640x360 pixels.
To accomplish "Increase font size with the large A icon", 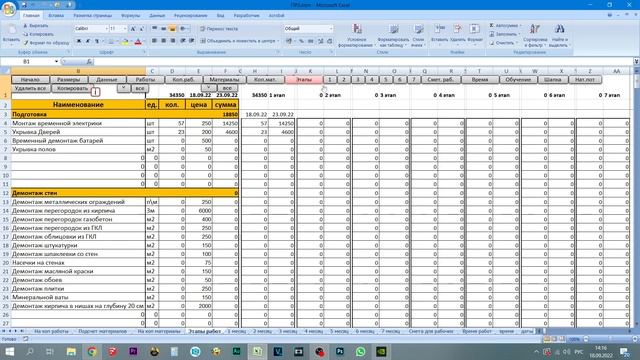I will pos(133,29).
